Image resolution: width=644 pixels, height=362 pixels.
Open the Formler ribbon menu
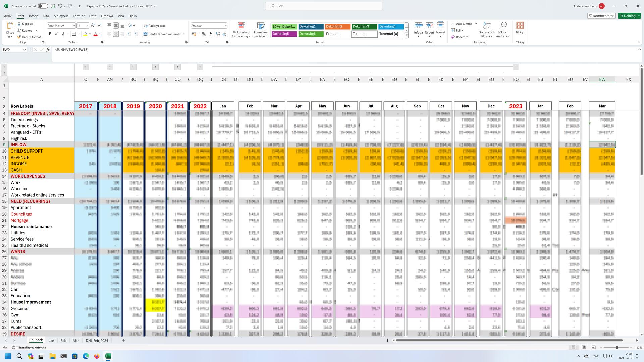click(x=78, y=16)
